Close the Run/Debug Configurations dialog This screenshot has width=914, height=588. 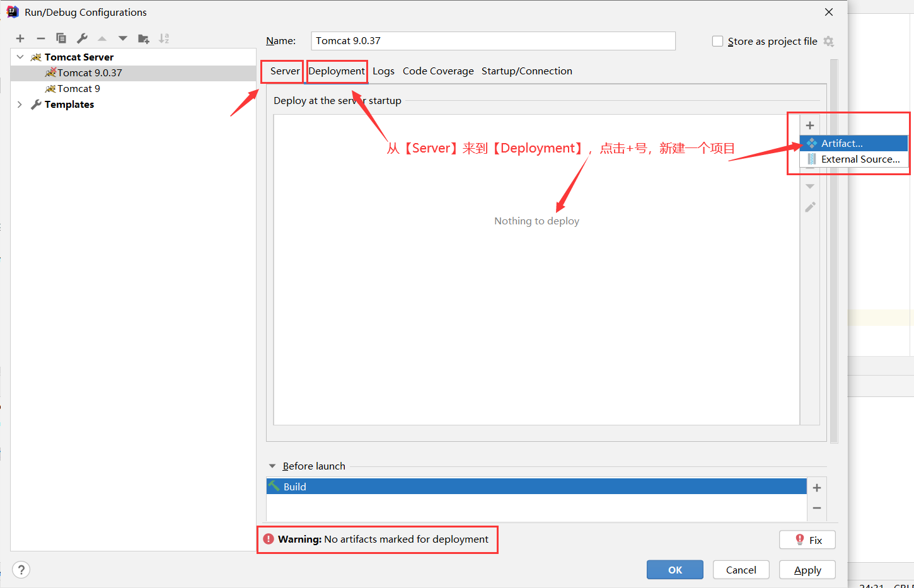[x=829, y=12]
